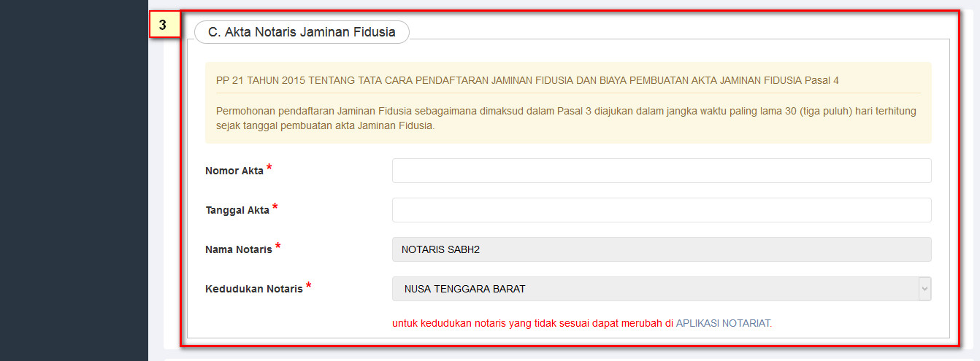Click the Tanggal Akta label
The height and width of the screenshot is (361, 980).
tap(237, 211)
